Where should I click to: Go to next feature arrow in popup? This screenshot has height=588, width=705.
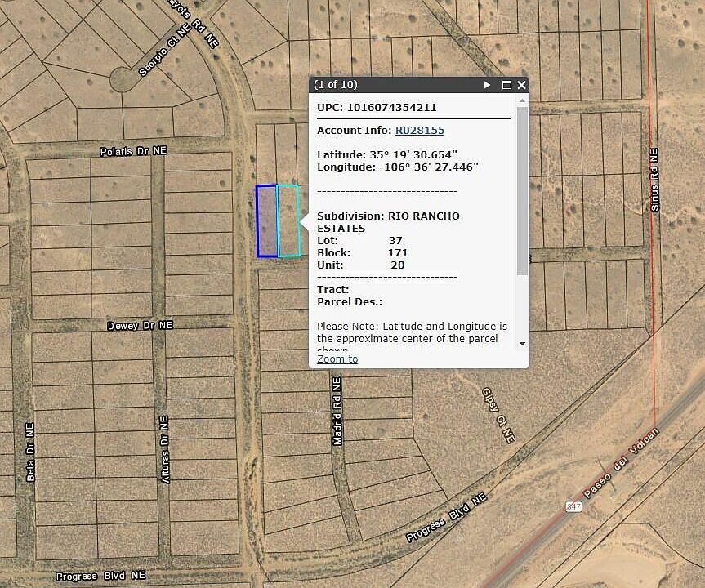tap(487, 85)
